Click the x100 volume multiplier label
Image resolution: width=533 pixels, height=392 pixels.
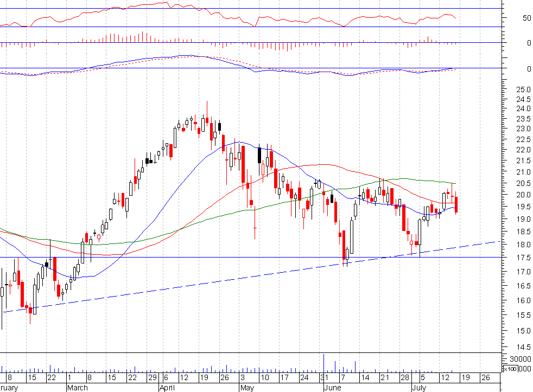click(x=510, y=369)
